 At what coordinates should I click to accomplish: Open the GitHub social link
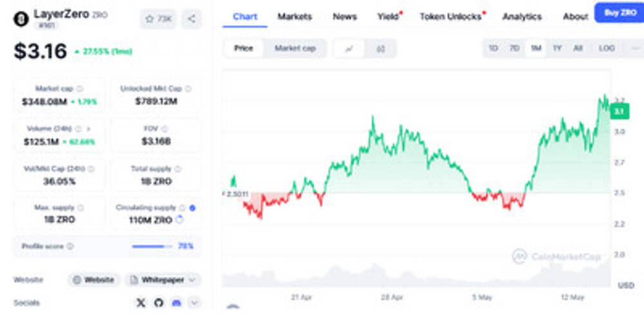[x=158, y=303]
